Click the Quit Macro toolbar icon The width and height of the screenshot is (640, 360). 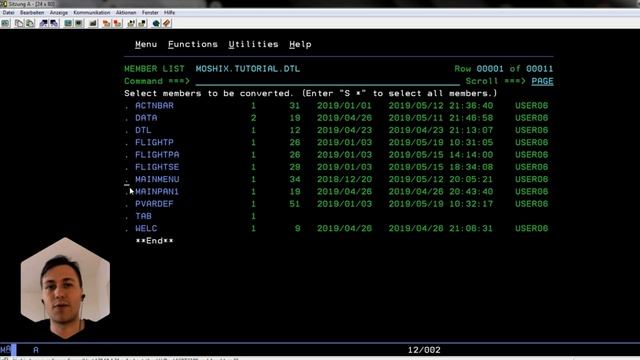[142, 23]
